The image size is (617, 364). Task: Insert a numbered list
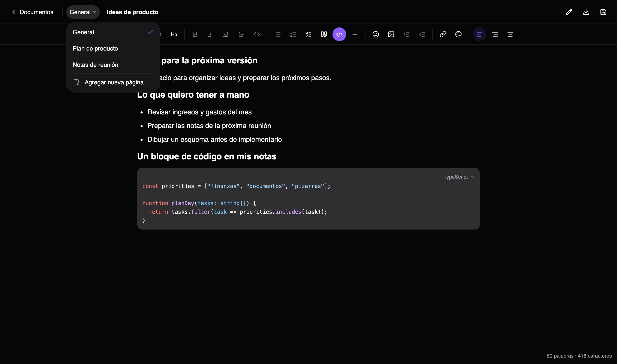(293, 34)
